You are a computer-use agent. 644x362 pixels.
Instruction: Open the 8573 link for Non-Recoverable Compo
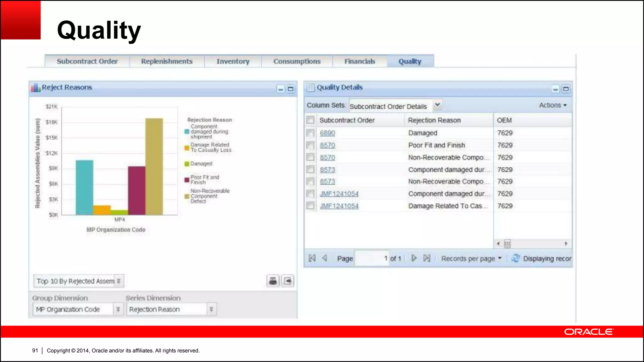[x=327, y=182]
